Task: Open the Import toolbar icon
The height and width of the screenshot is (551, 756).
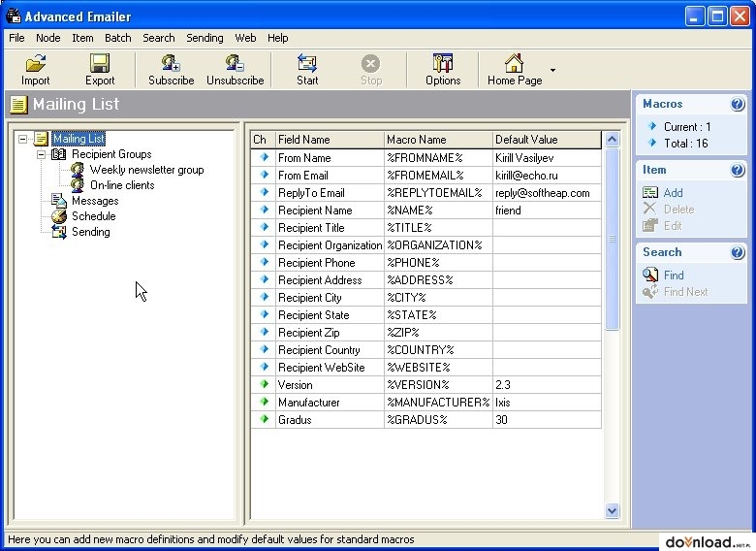Action: 36,63
